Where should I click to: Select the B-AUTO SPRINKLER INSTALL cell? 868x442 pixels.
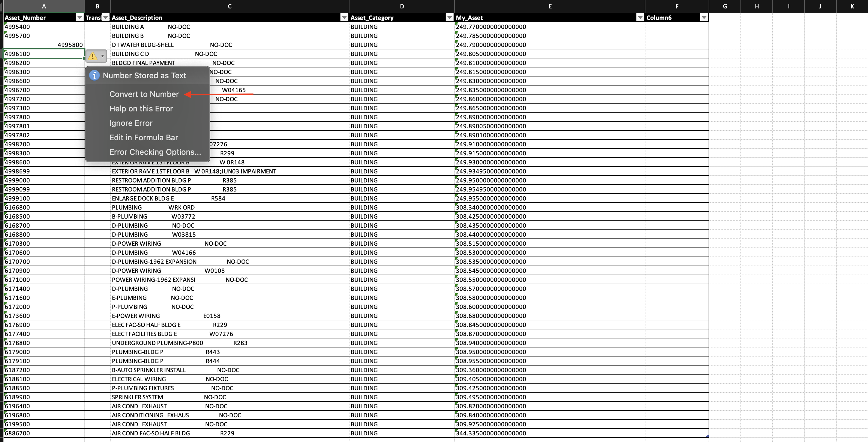click(229, 370)
